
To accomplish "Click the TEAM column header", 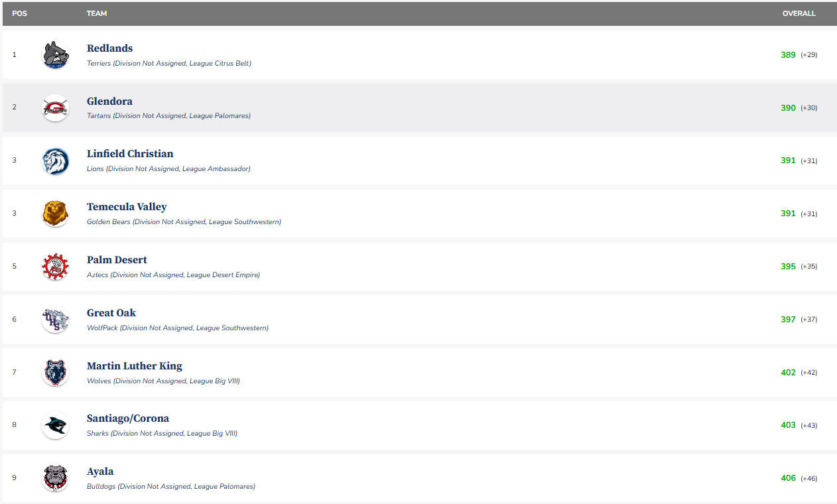I will click(x=97, y=13).
